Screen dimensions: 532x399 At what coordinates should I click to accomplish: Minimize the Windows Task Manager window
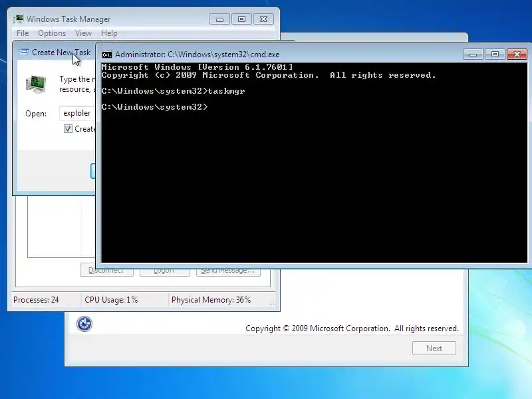pos(219,19)
